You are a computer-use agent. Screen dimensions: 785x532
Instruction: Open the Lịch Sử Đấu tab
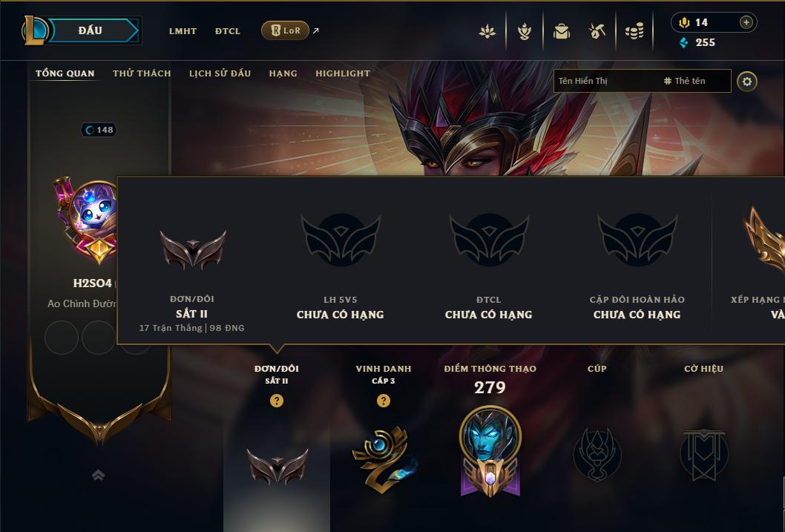click(x=220, y=73)
